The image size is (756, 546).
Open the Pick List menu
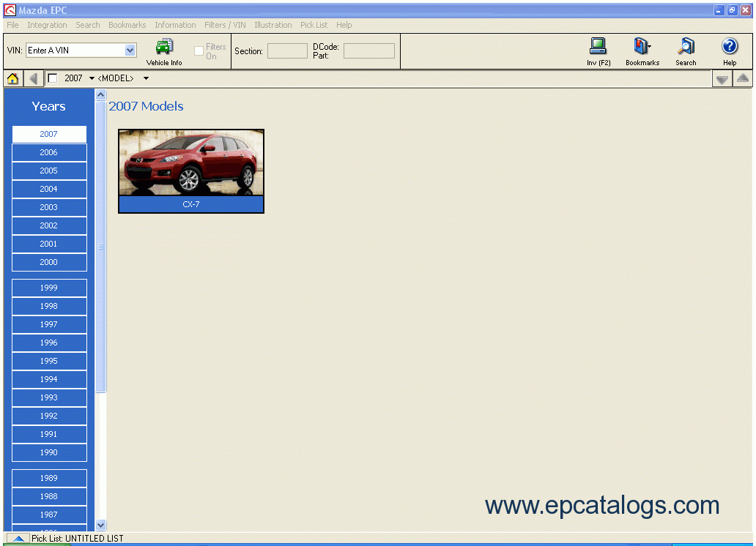(x=314, y=25)
